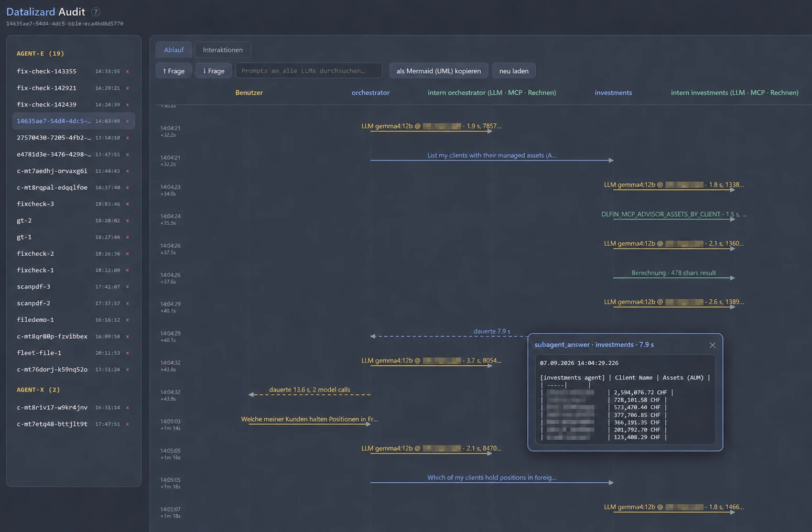The height and width of the screenshot is (532, 812).
Task: Switch to the Interaktionen tab
Action: (223, 50)
